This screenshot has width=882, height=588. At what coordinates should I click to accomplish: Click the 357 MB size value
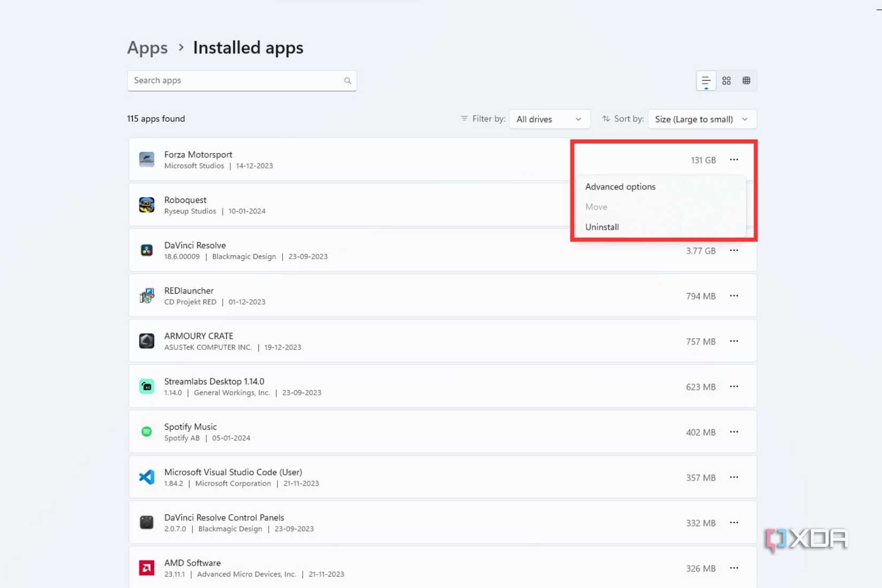[x=701, y=478]
